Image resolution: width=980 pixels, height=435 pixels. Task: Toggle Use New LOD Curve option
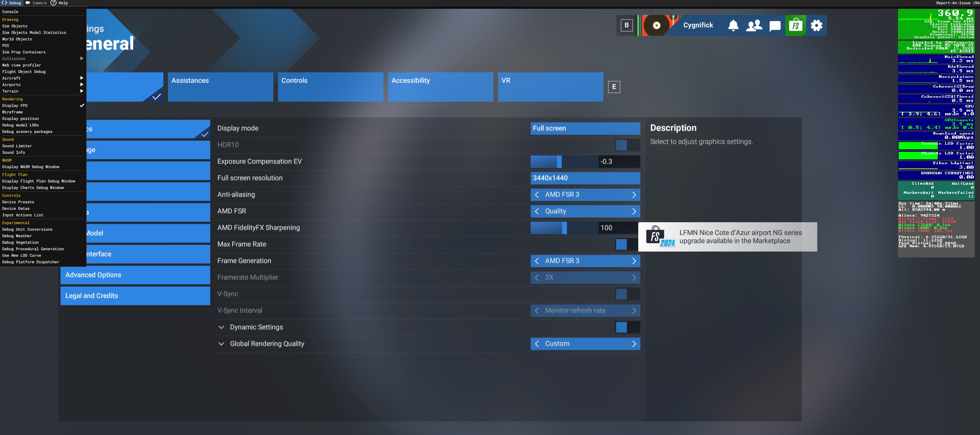[x=43, y=255]
